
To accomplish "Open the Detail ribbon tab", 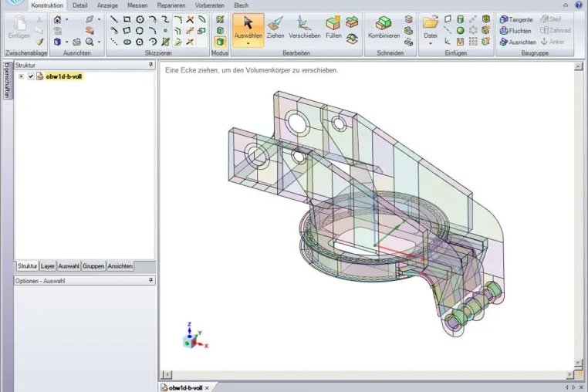I will (80, 5).
